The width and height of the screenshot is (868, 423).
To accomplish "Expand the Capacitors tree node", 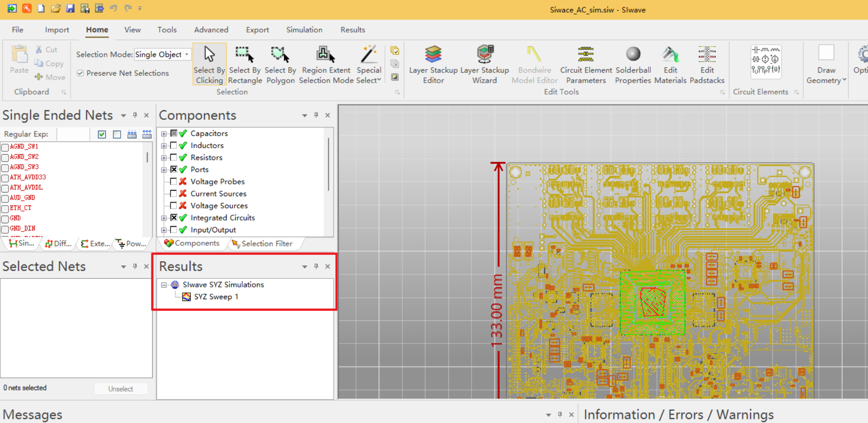I will tap(164, 134).
